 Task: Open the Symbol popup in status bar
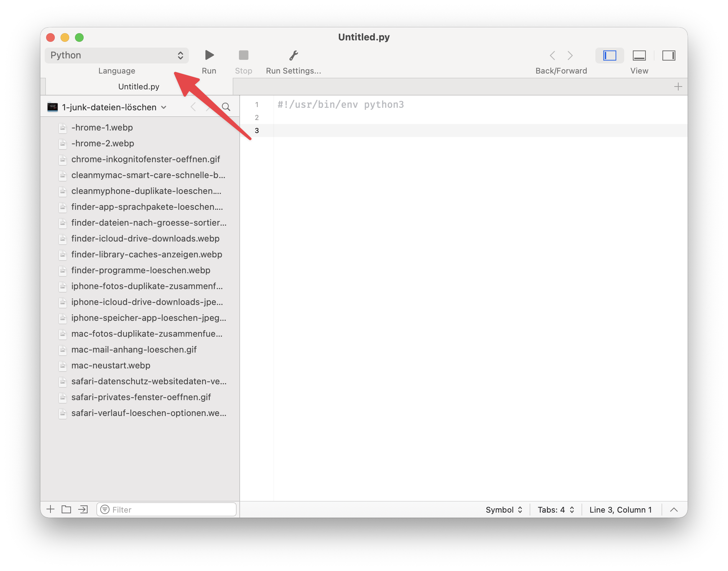click(503, 509)
